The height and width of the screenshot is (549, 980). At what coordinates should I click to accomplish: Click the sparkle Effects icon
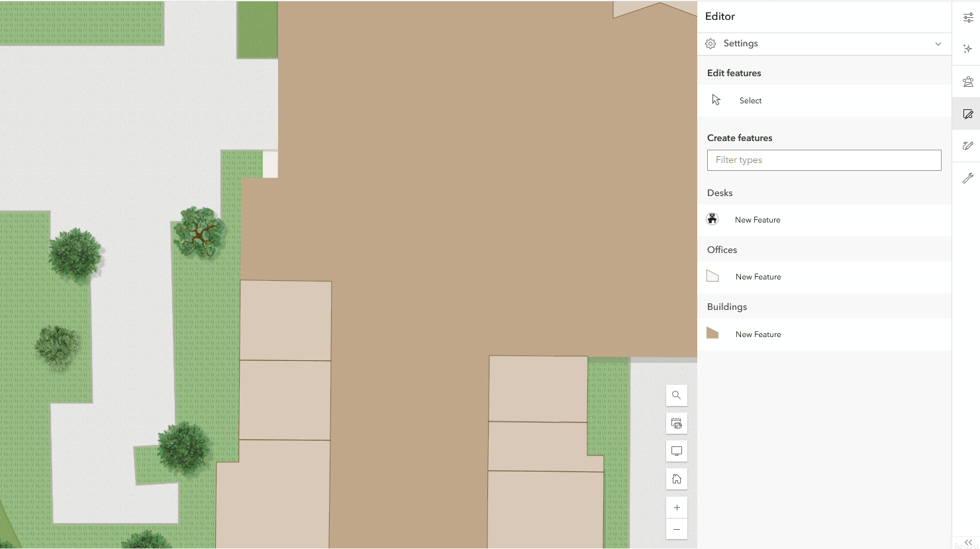967,49
